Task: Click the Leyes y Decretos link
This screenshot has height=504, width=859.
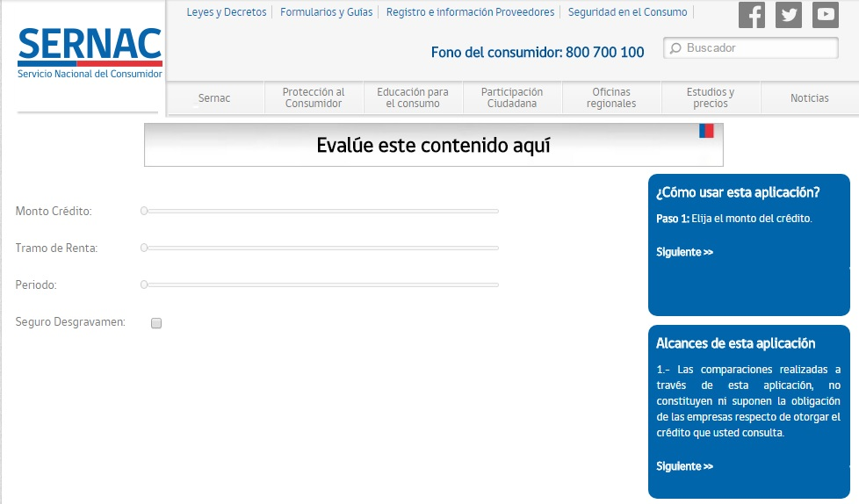Action: click(227, 12)
